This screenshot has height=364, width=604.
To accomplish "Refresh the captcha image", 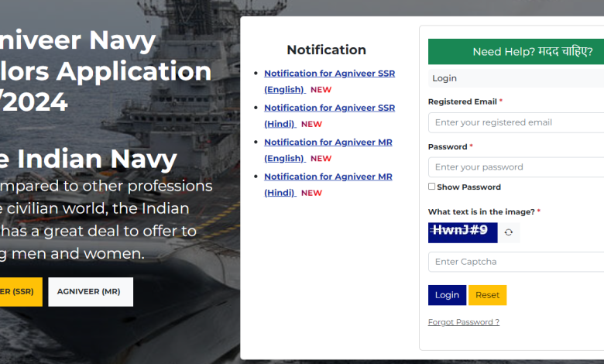I will 509,232.
